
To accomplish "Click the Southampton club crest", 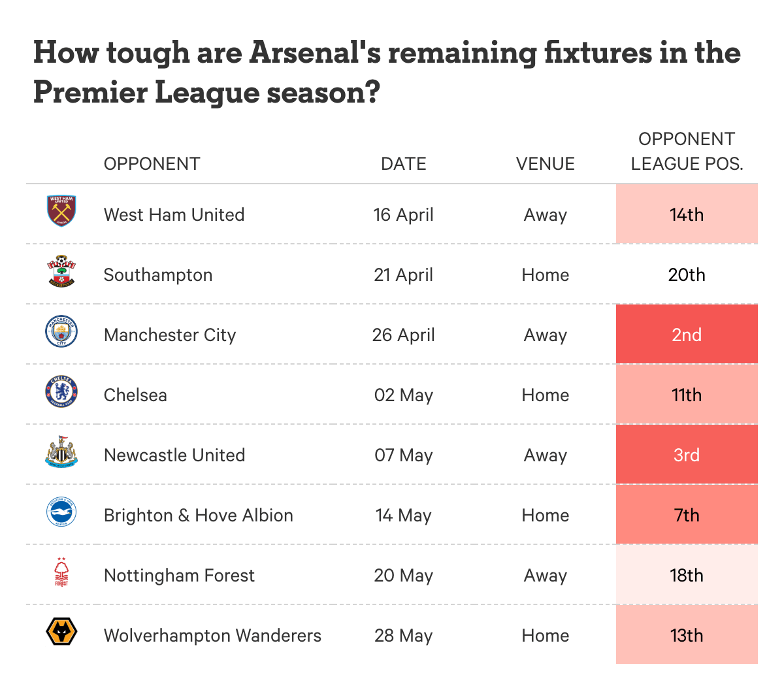I will pyautogui.click(x=61, y=271).
